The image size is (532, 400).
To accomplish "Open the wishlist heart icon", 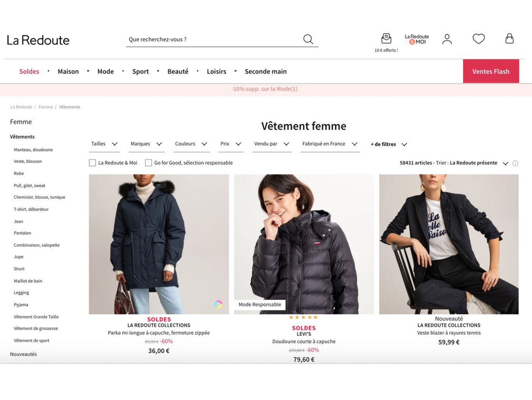I will coord(479,38).
